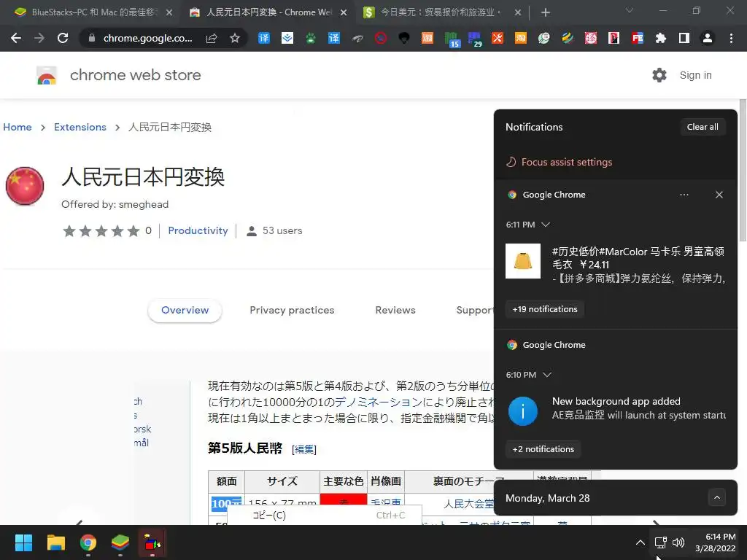Open BlueStacks from the taskbar
The width and height of the screenshot is (747, 560).
point(120,542)
